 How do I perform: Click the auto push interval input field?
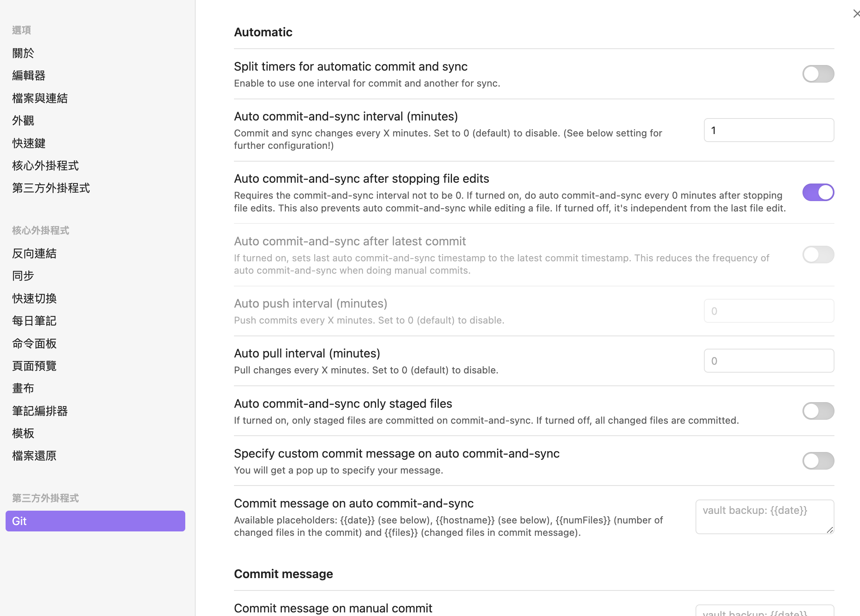(x=769, y=311)
